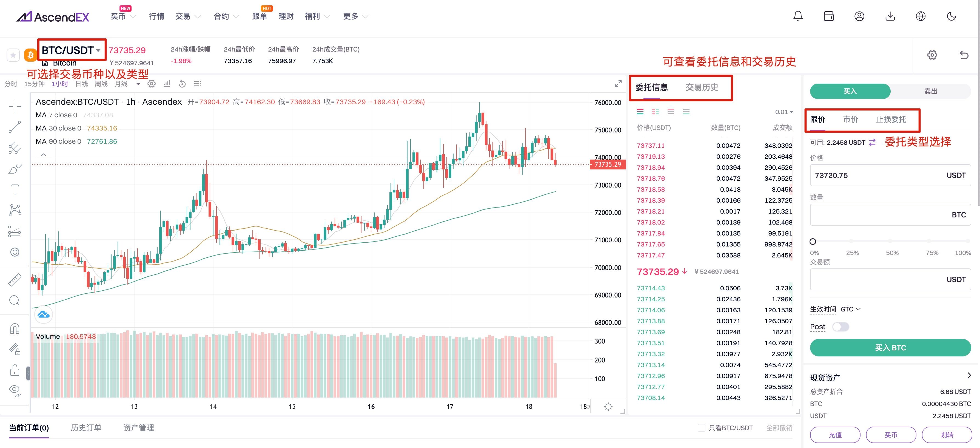
Task: Click the 充值 deposit button
Action: [x=835, y=435]
